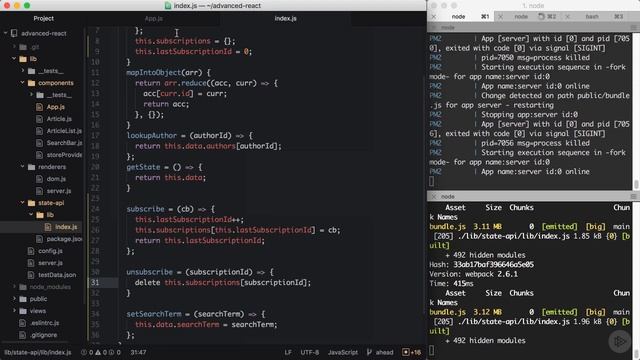Screen dimensions: 640x360
Task: Click the state-api folder icon
Action: click(x=31, y=203)
